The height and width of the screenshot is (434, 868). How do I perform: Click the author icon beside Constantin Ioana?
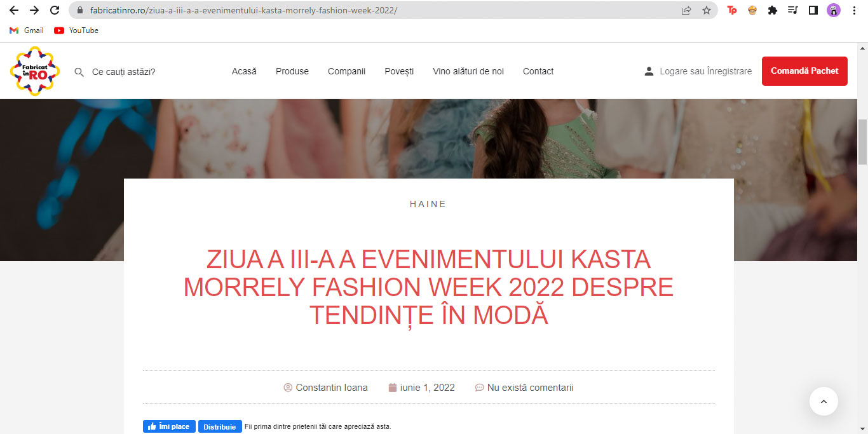pyautogui.click(x=288, y=388)
